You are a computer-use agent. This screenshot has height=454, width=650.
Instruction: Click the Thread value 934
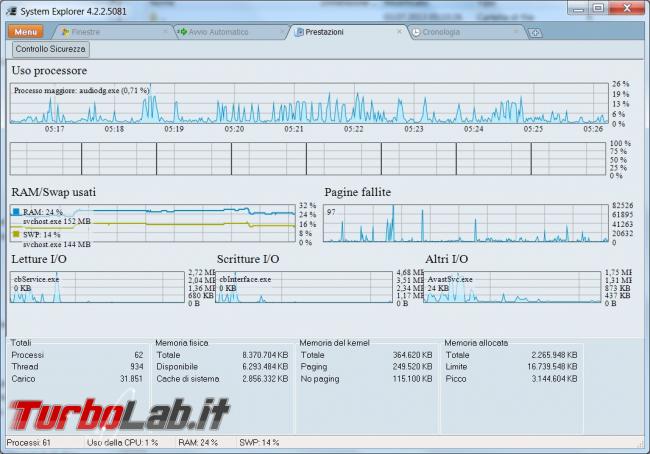136,367
